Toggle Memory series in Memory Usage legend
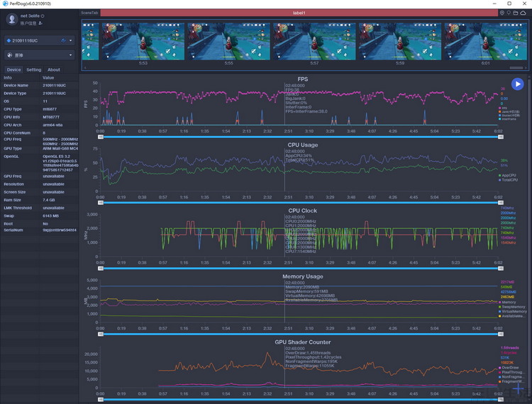 (507, 302)
